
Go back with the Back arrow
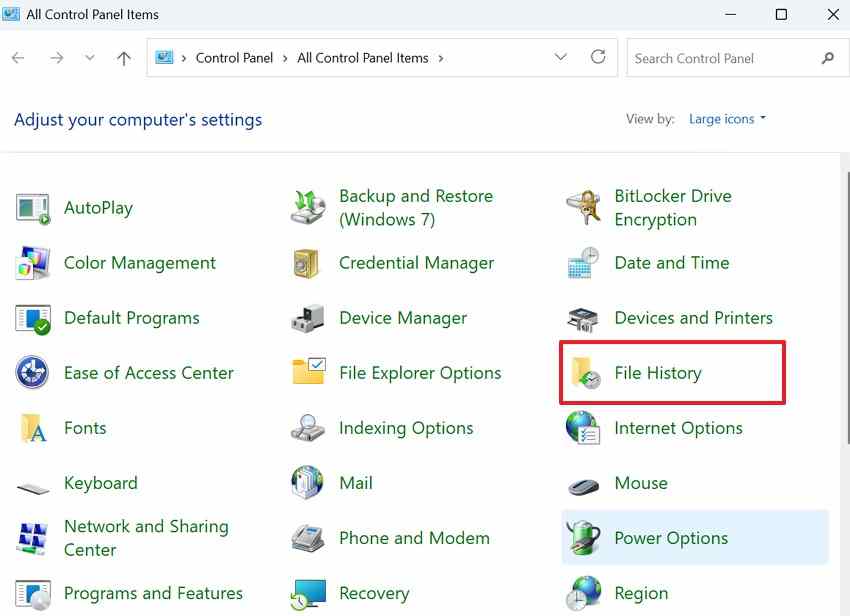(x=18, y=57)
